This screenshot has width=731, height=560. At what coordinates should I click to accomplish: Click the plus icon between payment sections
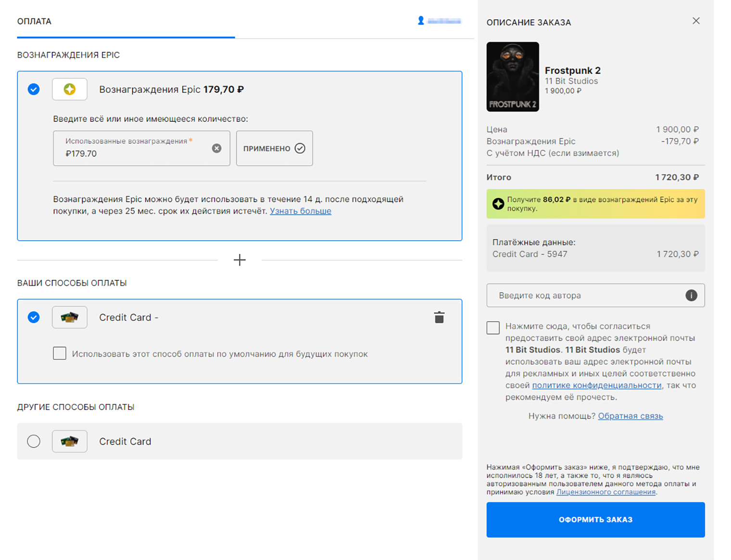pyautogui.click(x=239, y=260)
